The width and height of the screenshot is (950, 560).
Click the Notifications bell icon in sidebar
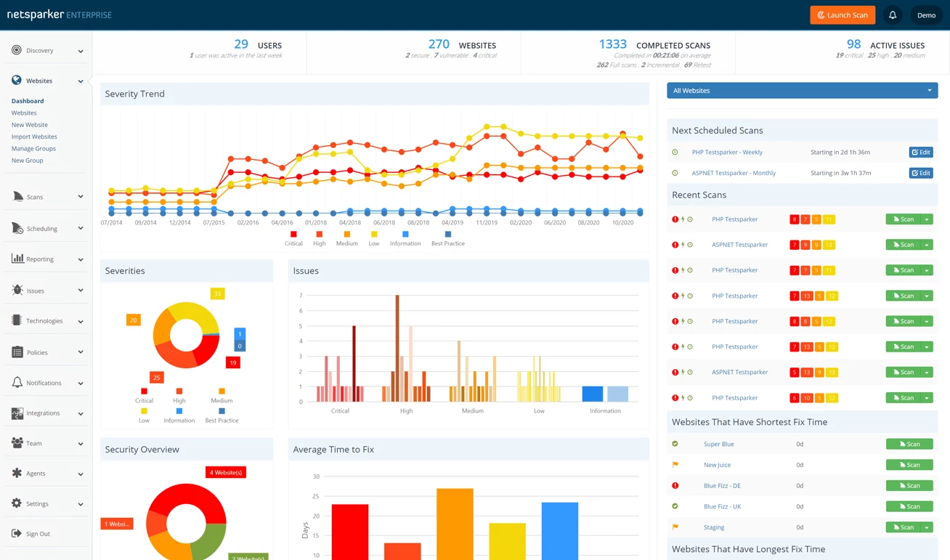pyautogui.click(x=17, y=382)
